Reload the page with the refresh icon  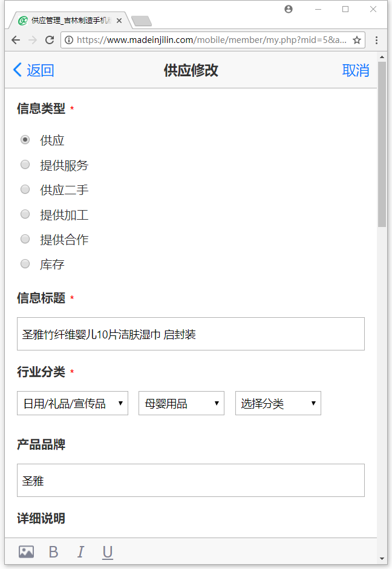pyautogui.click(x=50, y=40)
